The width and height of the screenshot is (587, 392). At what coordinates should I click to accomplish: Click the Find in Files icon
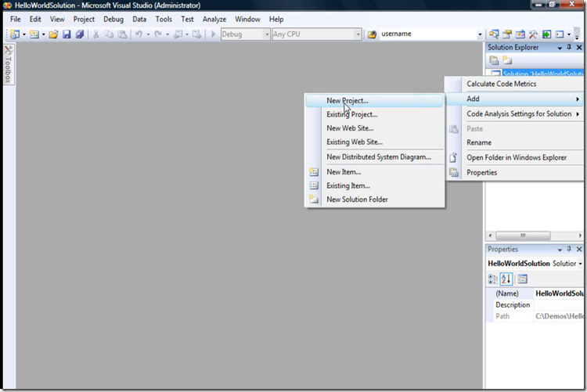372,34
